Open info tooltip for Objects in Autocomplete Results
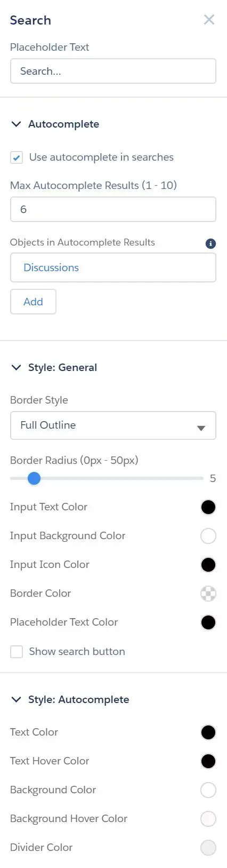The image size is (227, 868). (x=210, y=243)
